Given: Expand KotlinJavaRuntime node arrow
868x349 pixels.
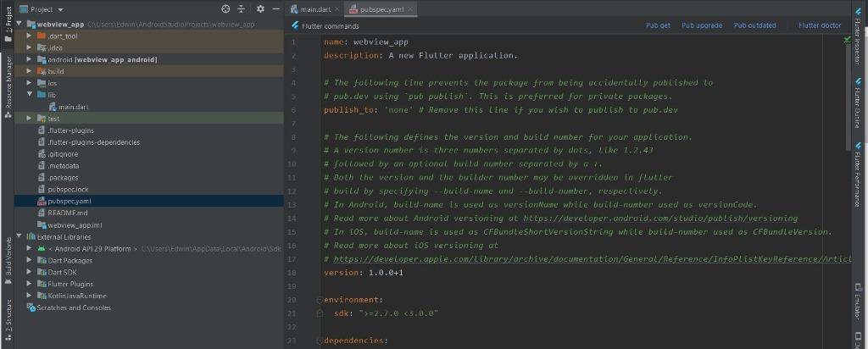Looking at the screenshot, I should click(x=30, y=296).
